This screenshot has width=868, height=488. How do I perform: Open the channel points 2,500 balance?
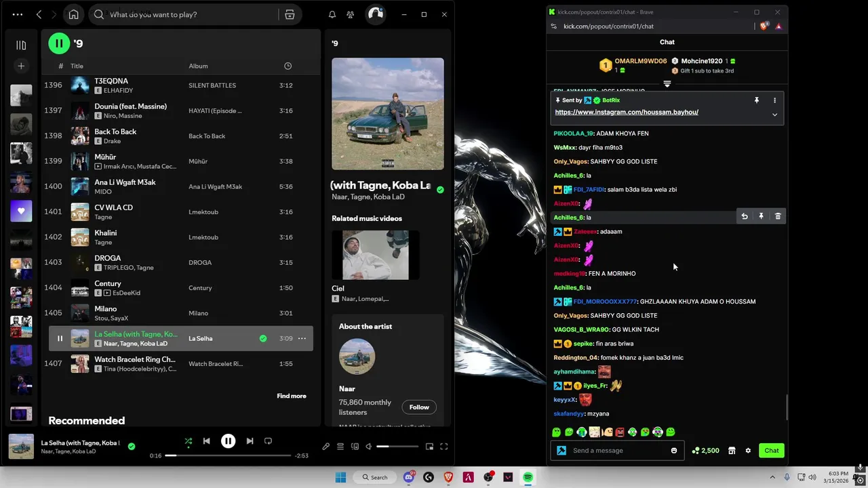[705, 450]
